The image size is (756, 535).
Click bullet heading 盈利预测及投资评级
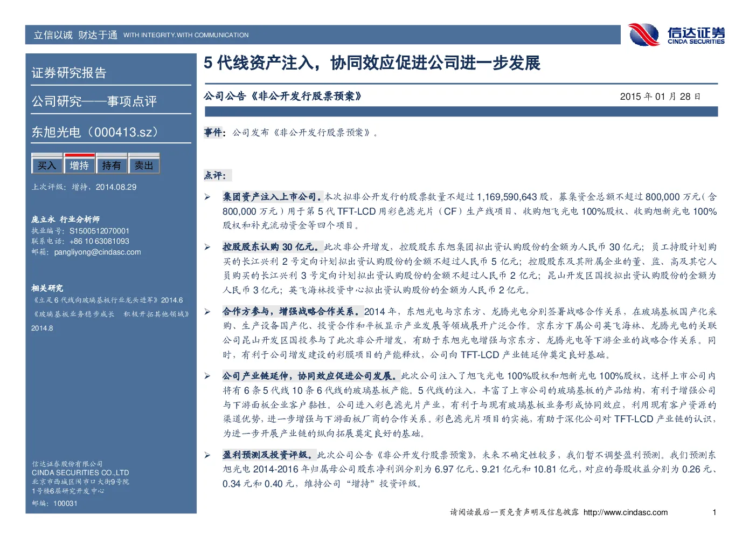coord(269,455)
